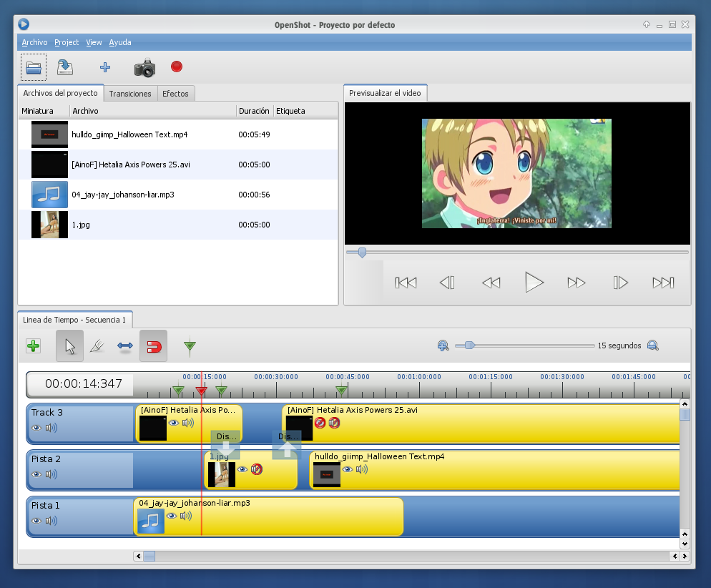Select the Razor cutting tool
The height and width of the screenshot is (588, 711).
pyautogui.click(x=97, y=347)
